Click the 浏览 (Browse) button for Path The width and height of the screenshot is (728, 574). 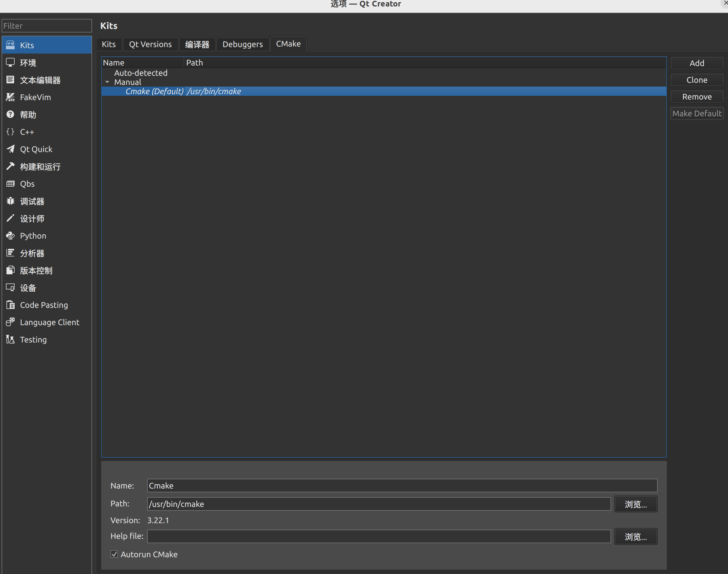636,504
